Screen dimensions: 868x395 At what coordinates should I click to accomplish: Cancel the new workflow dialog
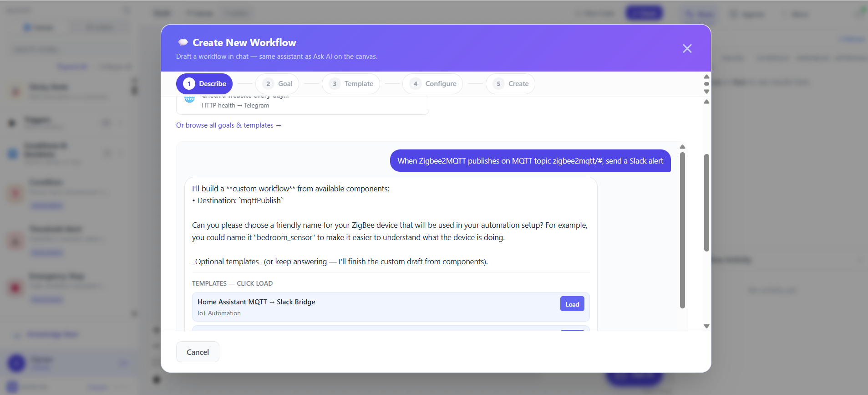[x=198, y=352]
